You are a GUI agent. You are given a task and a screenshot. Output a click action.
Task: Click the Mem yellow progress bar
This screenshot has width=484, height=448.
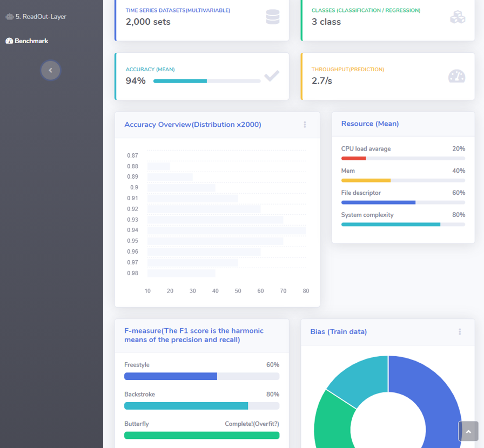(x=366, y=180)
